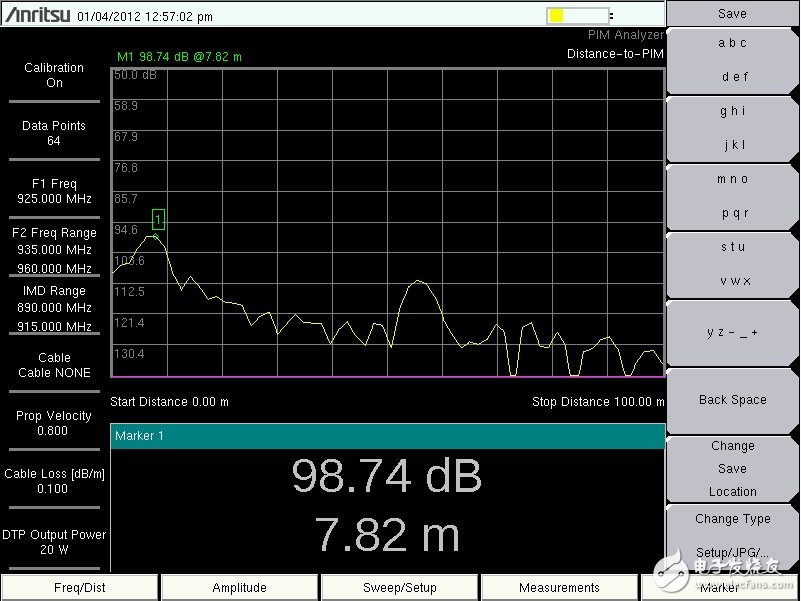
Task: Open Change Type Setup/JPG softkey
Action: click(x=732, y=535)
